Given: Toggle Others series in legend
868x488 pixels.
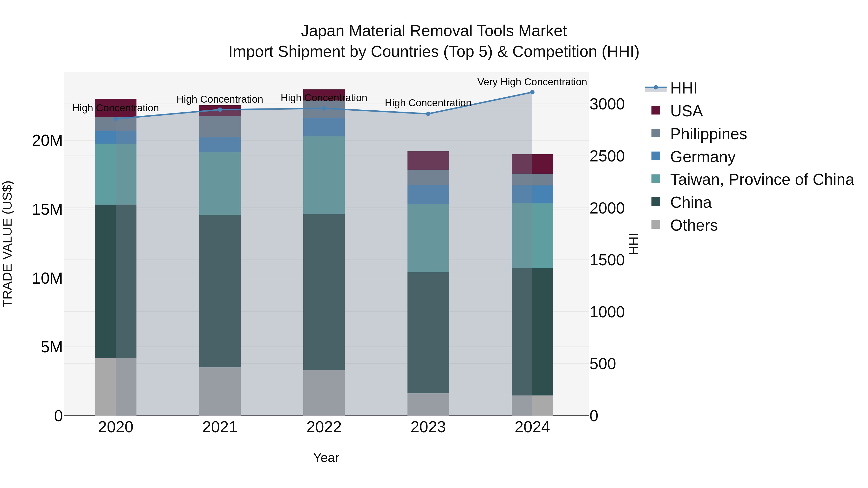Looking at the screenshot, I should [685, 225].
